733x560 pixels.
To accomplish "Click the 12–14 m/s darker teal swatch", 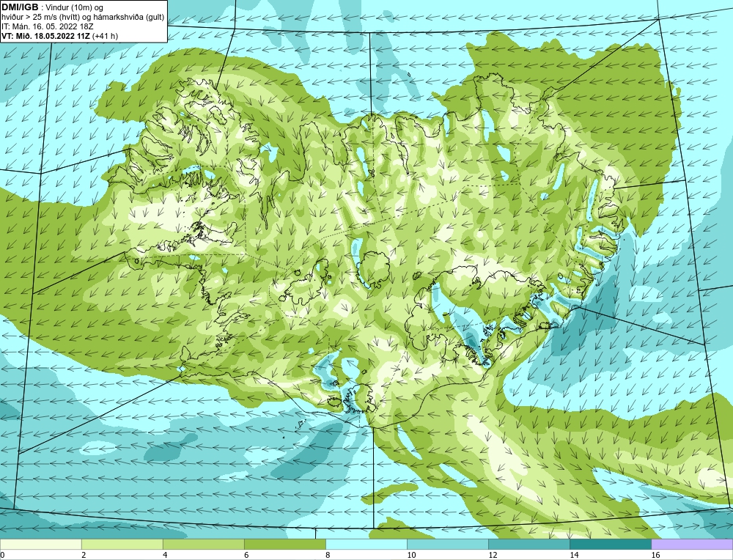I will click(528, 544).
